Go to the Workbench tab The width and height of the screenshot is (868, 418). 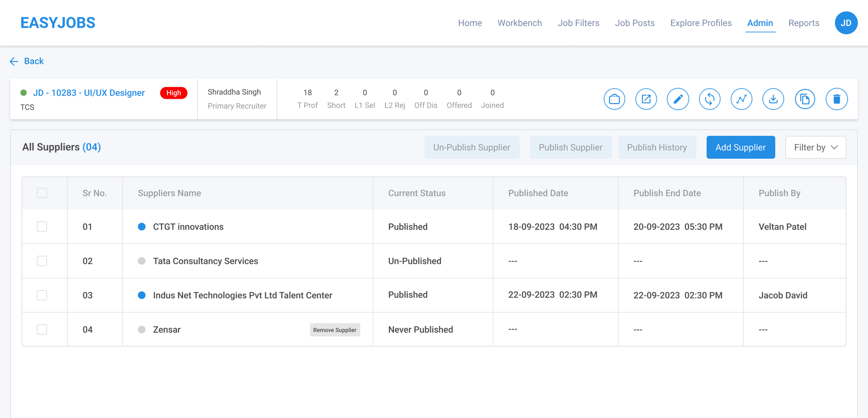click(519, 23)
